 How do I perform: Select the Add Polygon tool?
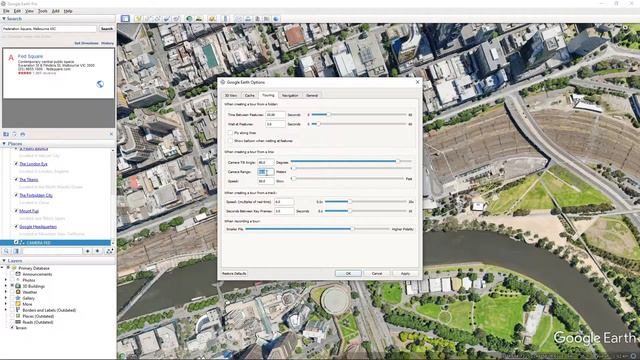148,19
